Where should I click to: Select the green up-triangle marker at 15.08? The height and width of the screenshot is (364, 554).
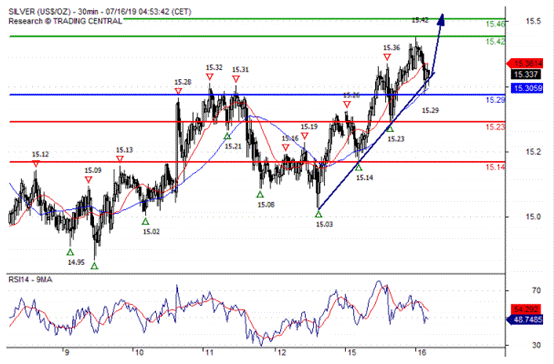pyautogui.click(x=260, y=194)
